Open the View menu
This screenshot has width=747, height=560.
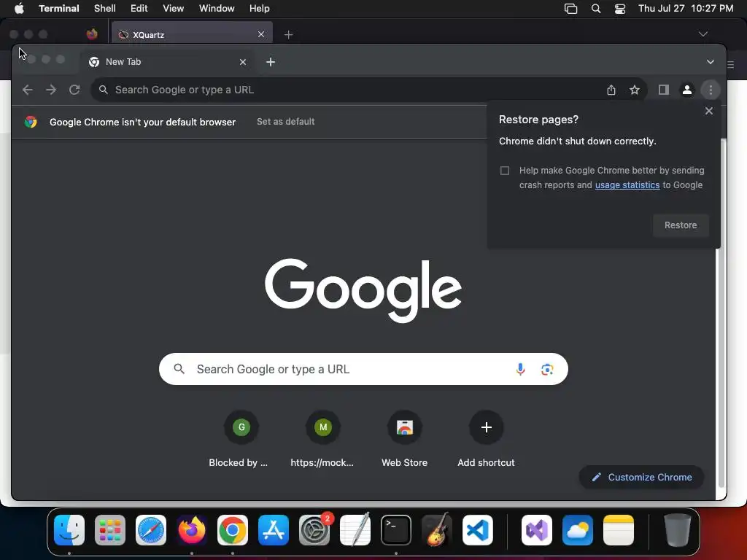click(x=173, y=9)
